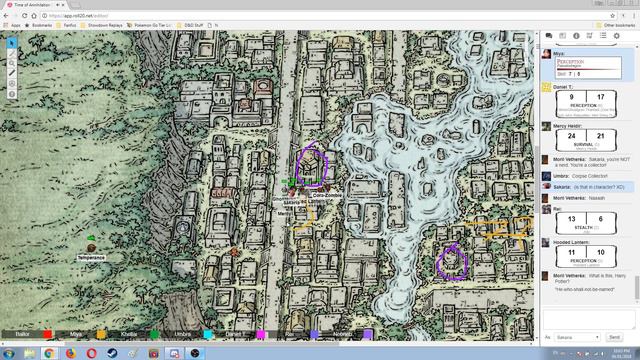Open the help question-mark tool in left toolbar
The image size is (640, 360).
(12, 94)
